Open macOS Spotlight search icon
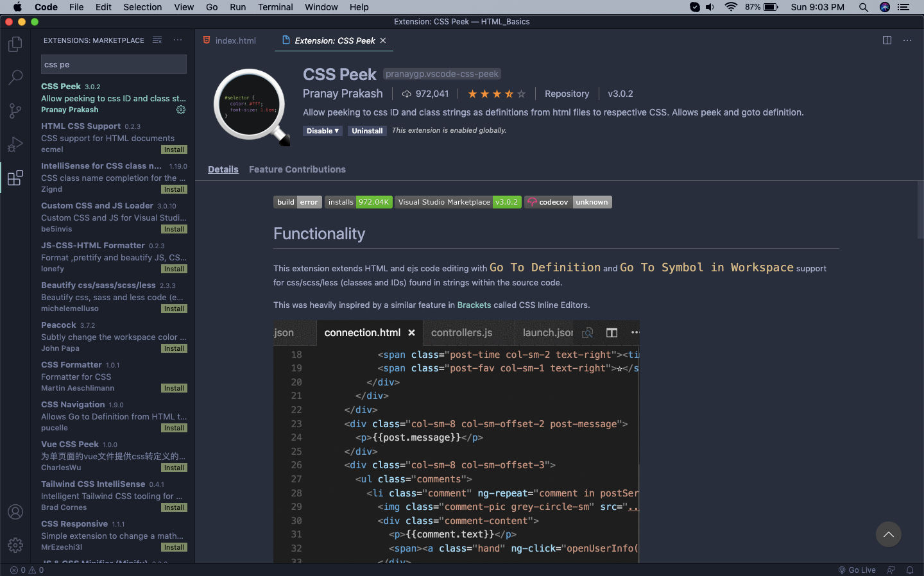Screen dimensions: 924x576 click(864, 7)
